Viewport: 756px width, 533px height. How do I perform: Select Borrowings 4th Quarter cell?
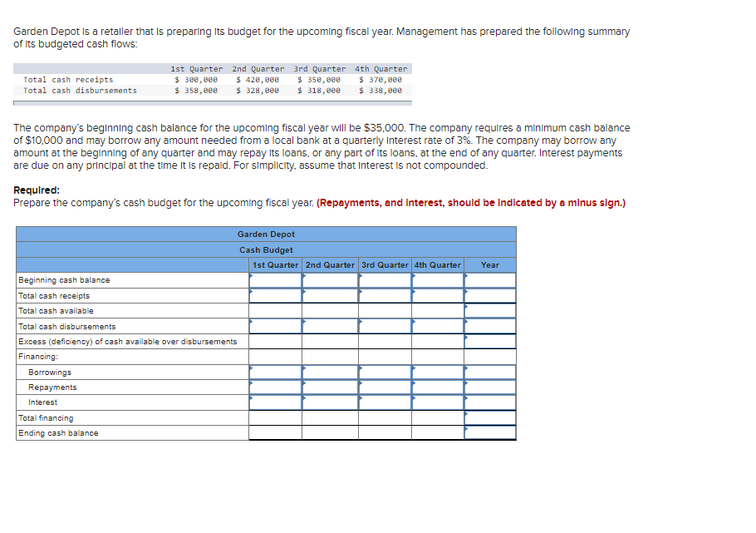[438, 373]
